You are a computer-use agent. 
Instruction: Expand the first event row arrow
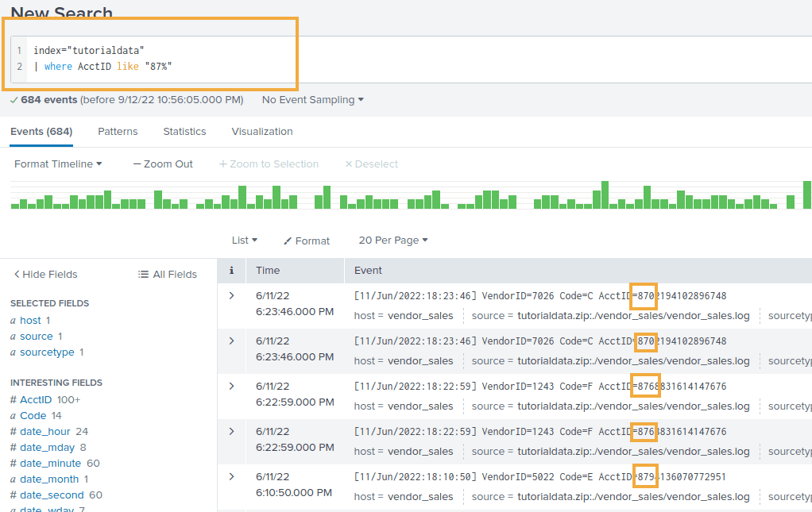[230, 294]
